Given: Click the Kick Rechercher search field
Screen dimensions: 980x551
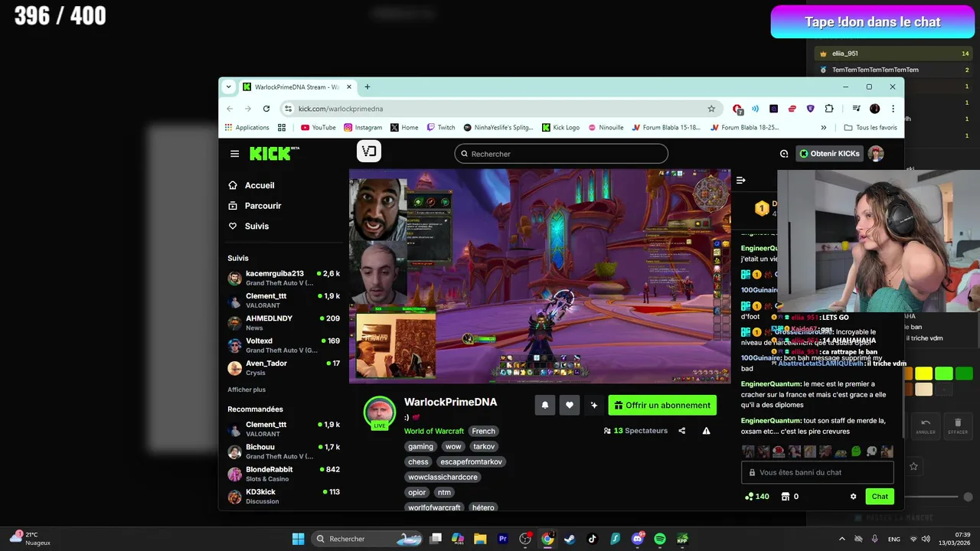Looking at the screenshot, I should [x=561, y=154].
